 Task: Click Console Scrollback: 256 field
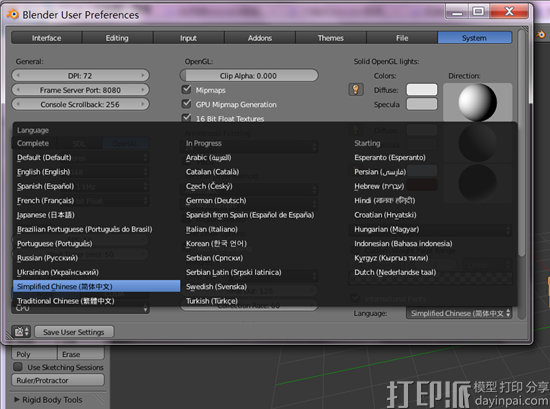tap(80, 104)
